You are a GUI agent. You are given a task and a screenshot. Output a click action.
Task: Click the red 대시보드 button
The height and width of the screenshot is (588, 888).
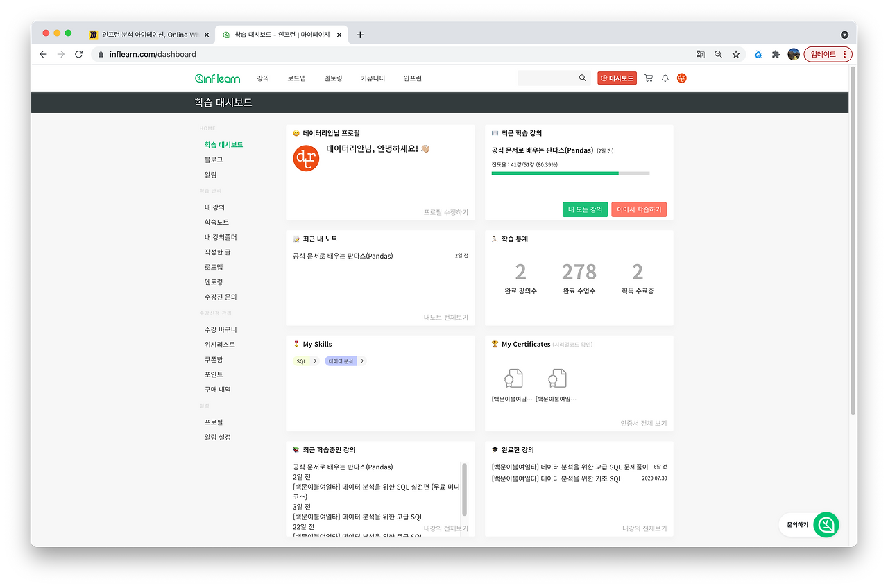pos(617,78)
